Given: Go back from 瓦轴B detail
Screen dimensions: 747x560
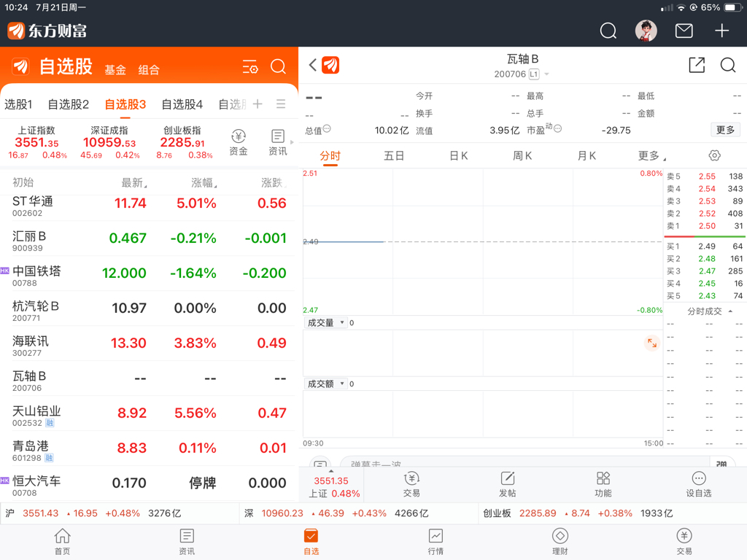Looking at the screenshot, I should [312, 65].
